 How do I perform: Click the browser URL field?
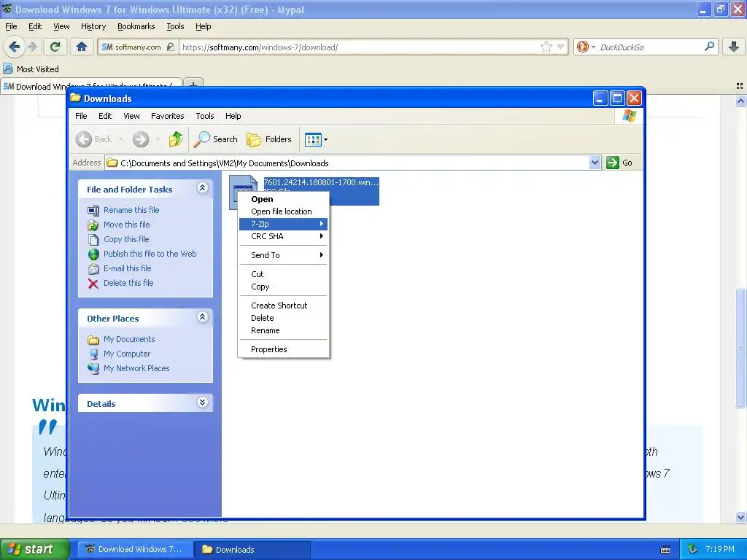click(360, 47)
